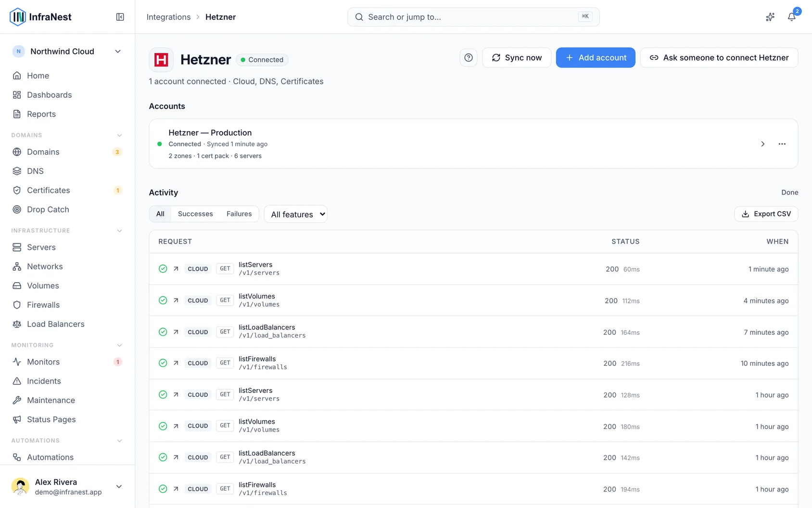Open Networks from the sidebar
812x508 pixels.
pyautogui.click(x=67, y=266)
